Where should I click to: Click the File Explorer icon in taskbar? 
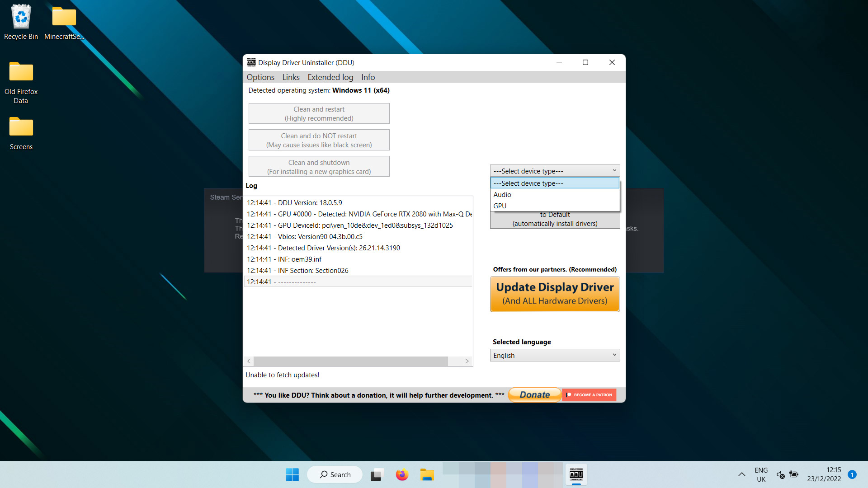(x=428, y=474)
